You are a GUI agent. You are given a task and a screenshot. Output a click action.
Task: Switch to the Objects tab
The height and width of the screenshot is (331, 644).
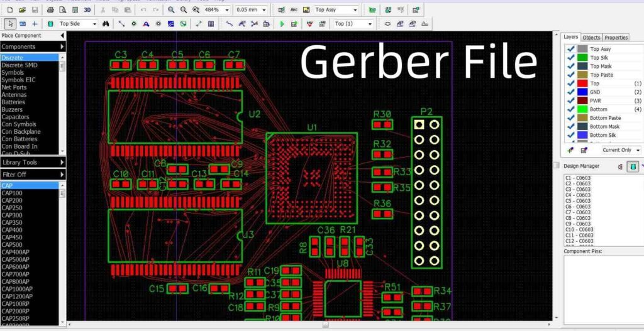coord(591,38)
